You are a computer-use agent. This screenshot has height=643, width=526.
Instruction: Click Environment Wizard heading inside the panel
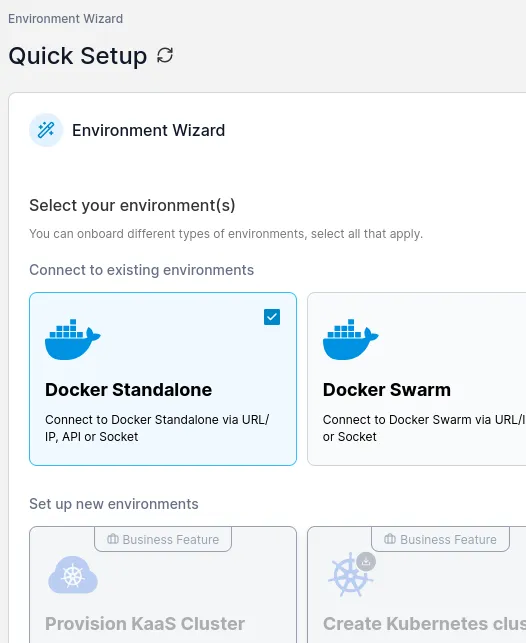point(148,130)
